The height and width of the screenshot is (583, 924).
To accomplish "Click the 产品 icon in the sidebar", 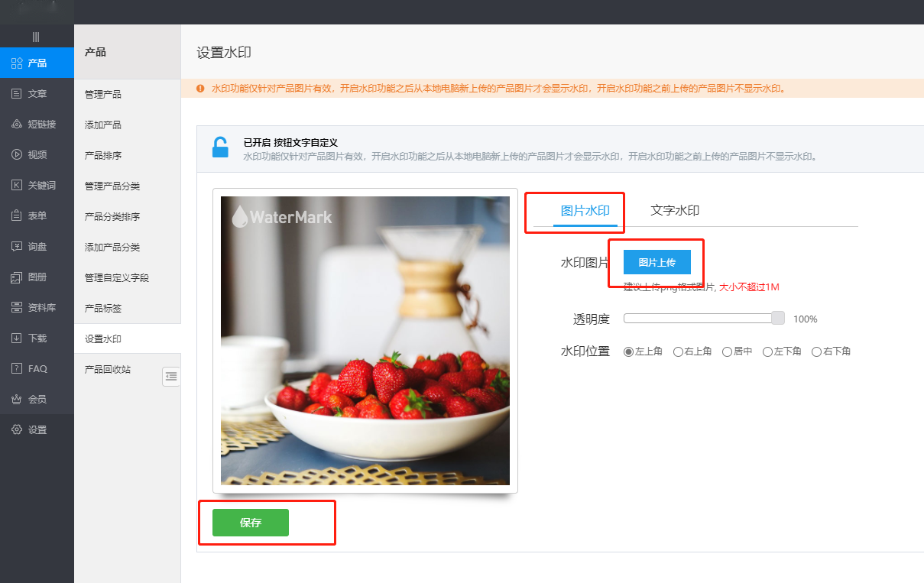I will 17,63.
